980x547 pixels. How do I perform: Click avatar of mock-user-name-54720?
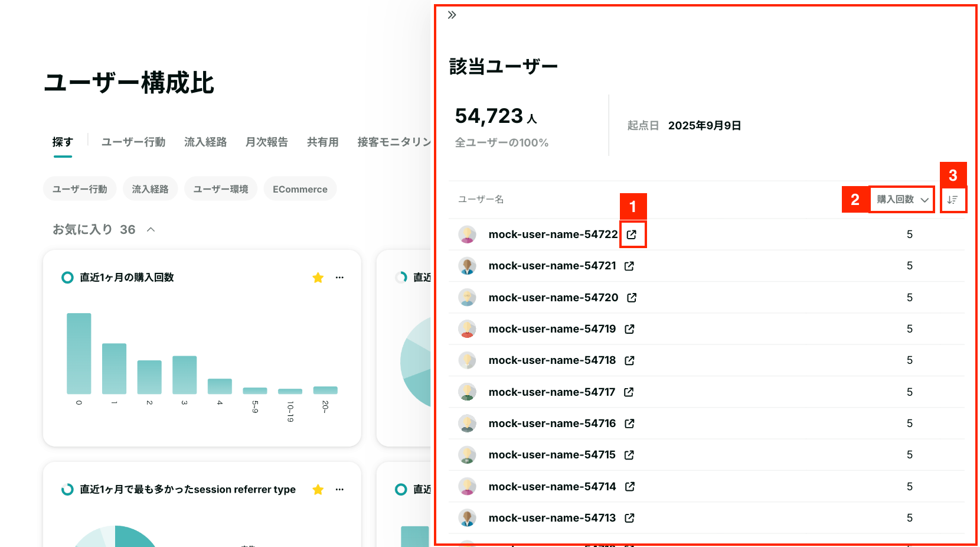pos(468,298)
